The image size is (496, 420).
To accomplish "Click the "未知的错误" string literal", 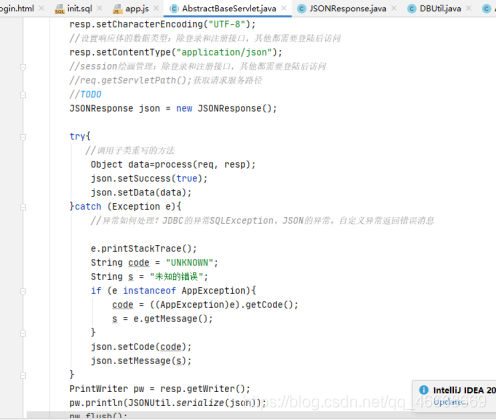I will [x=176, y=277].
